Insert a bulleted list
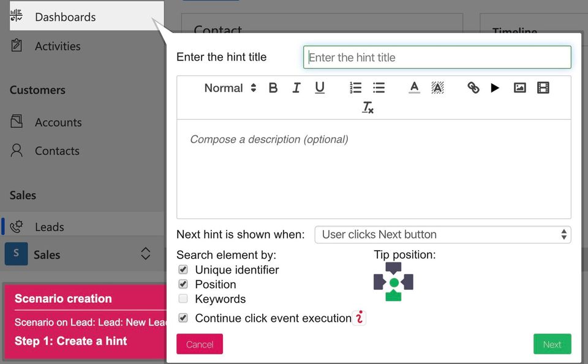588x364 pixels. 379,88
